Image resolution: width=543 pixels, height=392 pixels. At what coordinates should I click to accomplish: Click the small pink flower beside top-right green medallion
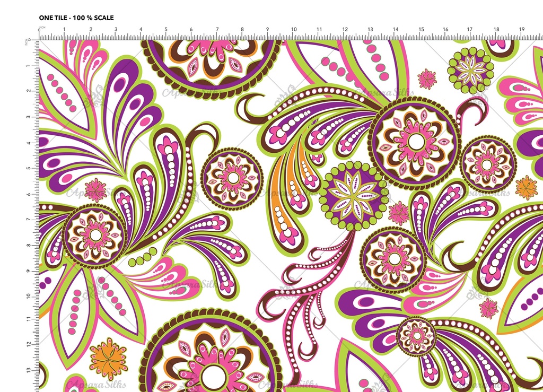(426, 79)
